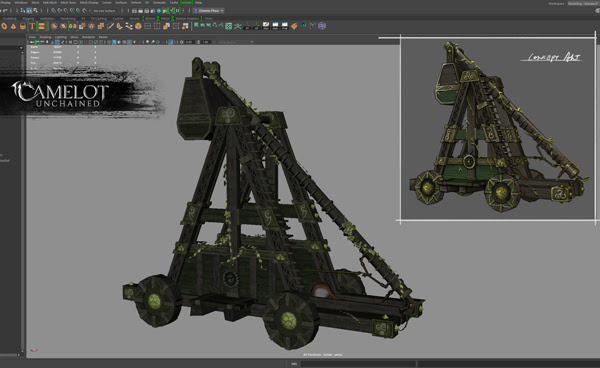
Task: Open the Workspace Modeling Standard dropdown
Action: coord(582,3)
